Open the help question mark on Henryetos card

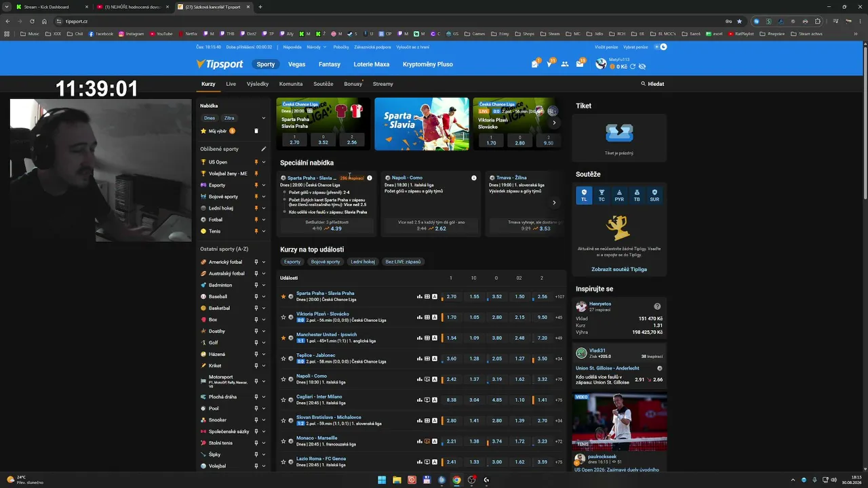pyautogui.click(x=657, y=306)
